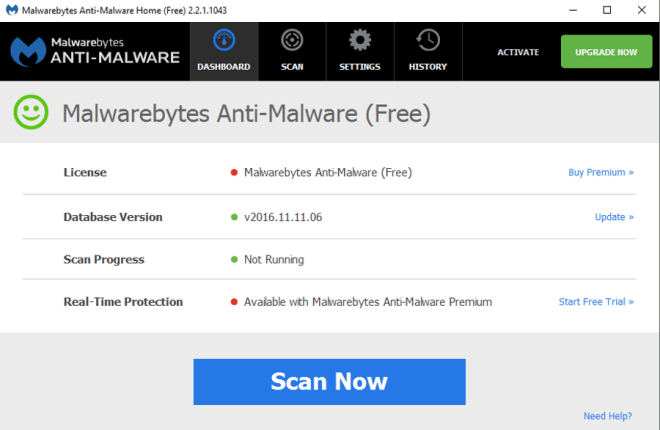
Task: Click Start Free Trial link
Action: [x=596, y=302]
